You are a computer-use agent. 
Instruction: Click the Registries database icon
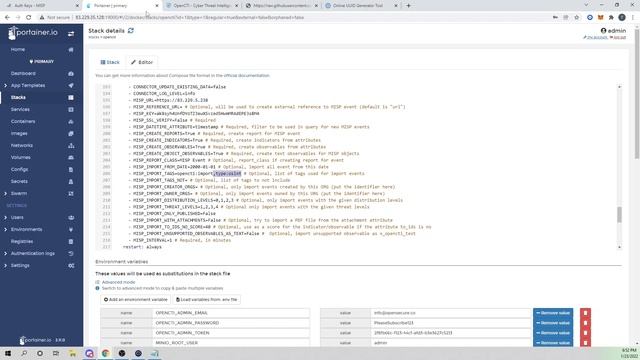71,242
